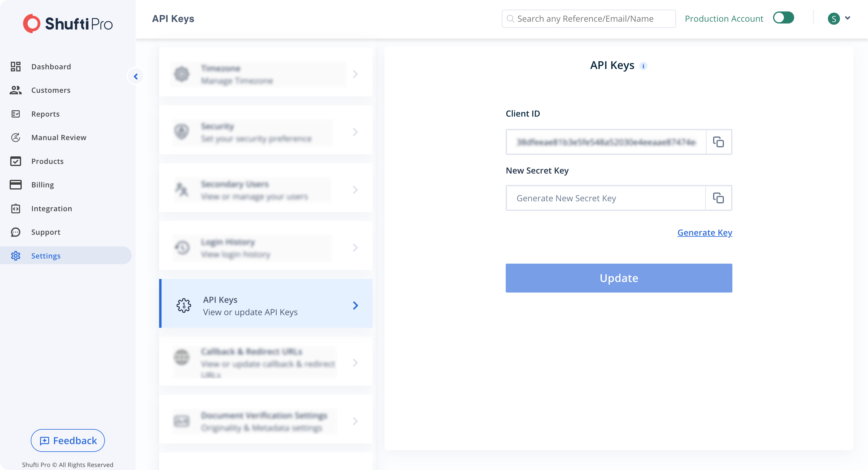This screenshot has height=470, width=868.
Task: Click the Customers people icon
Action: [x=15, y=90]
